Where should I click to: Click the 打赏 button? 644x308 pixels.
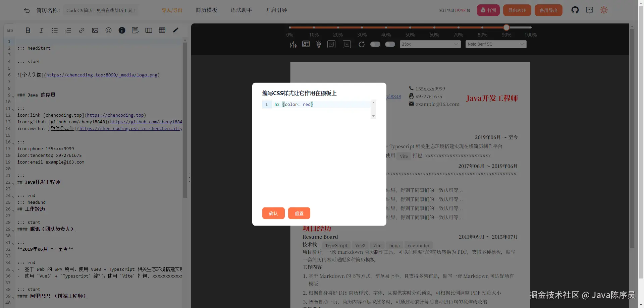(488, 10)
